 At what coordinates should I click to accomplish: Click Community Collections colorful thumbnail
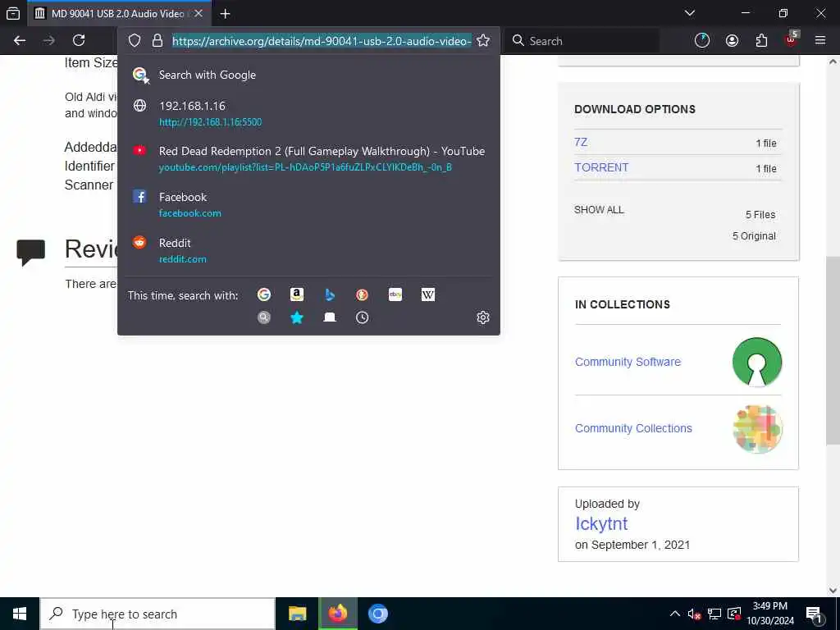[756, 428]
